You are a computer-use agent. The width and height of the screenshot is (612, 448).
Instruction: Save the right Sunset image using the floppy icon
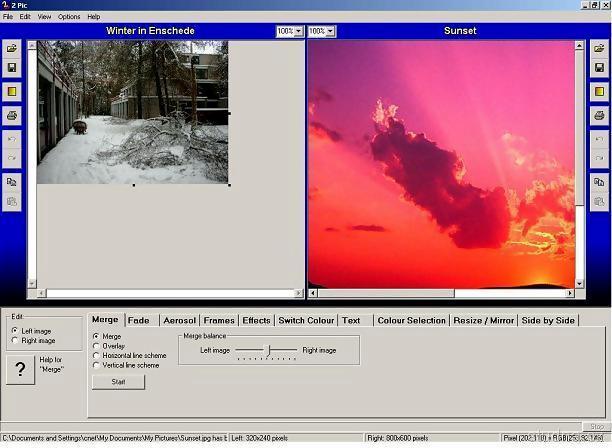coord(599,68)
